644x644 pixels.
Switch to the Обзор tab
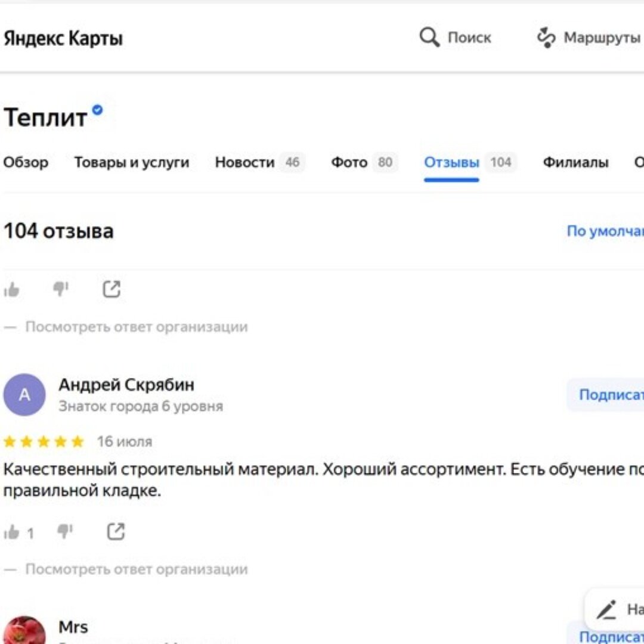[x=26, y=162]
